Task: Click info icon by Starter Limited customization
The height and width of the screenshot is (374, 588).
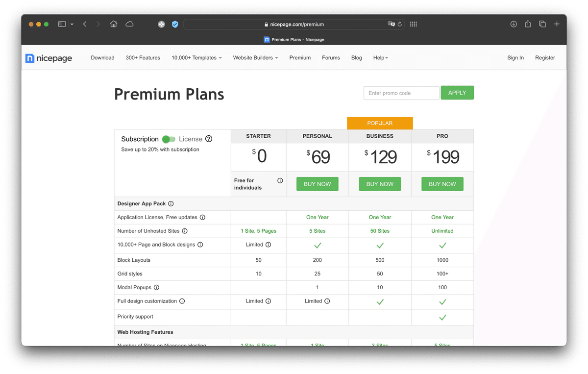Action: 268,301
